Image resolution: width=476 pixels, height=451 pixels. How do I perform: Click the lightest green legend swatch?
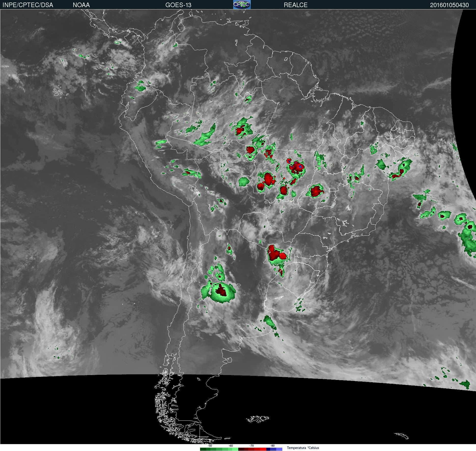pos(235,449)
